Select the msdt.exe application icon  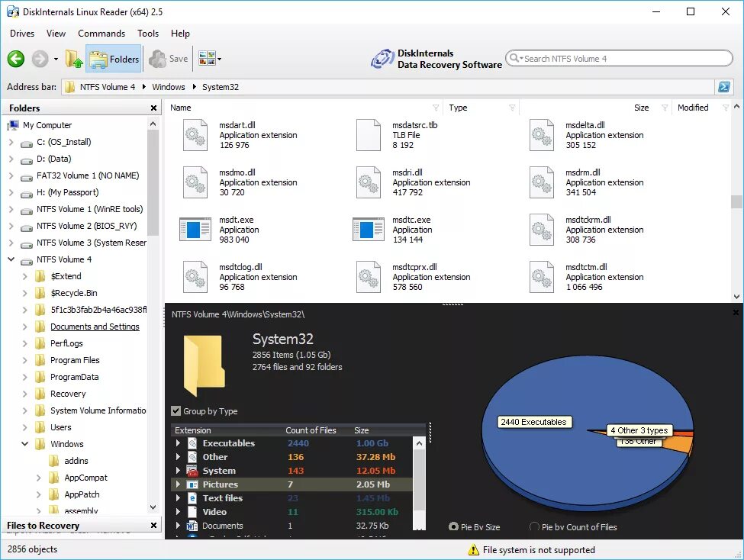point(195,230)
